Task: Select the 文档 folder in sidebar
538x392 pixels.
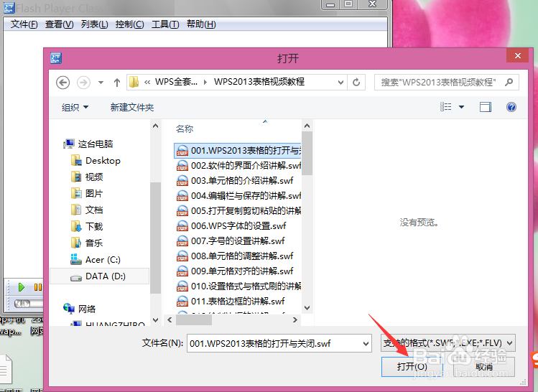Action: point(87,210)
